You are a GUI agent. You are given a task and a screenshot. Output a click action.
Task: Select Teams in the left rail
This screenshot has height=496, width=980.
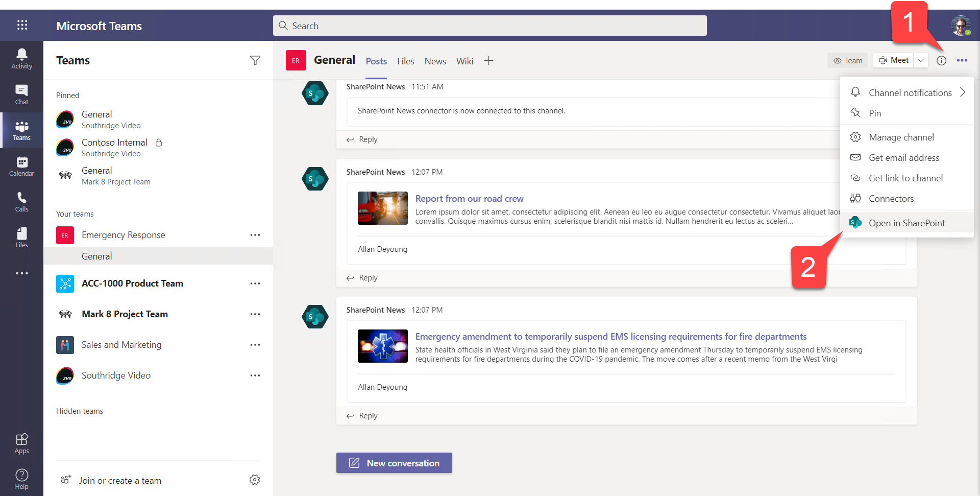[21, 130]
